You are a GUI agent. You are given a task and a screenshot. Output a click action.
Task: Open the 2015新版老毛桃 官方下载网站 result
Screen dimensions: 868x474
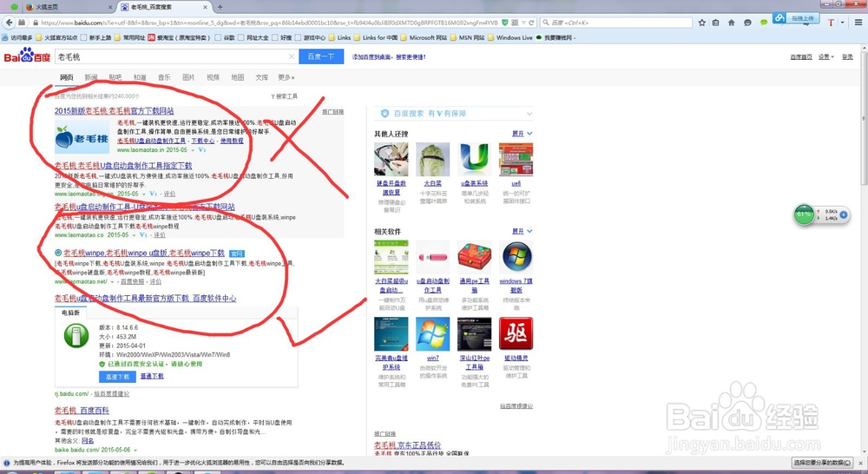pyautogui.click(x=114, y=111)
